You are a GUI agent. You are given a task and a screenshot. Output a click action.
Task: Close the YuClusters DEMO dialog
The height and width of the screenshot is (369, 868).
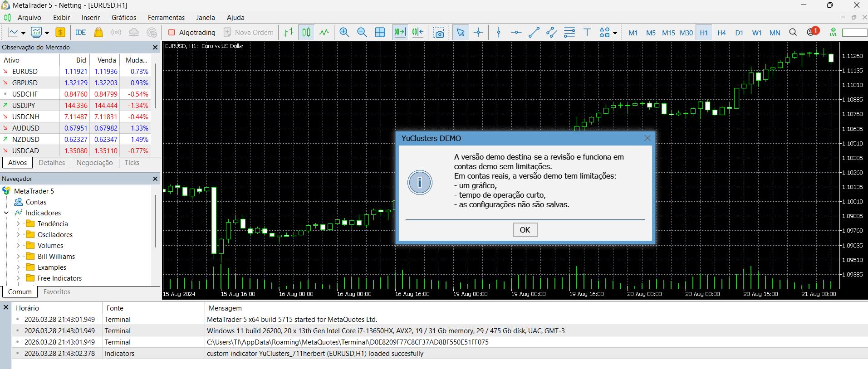(647, 138)
